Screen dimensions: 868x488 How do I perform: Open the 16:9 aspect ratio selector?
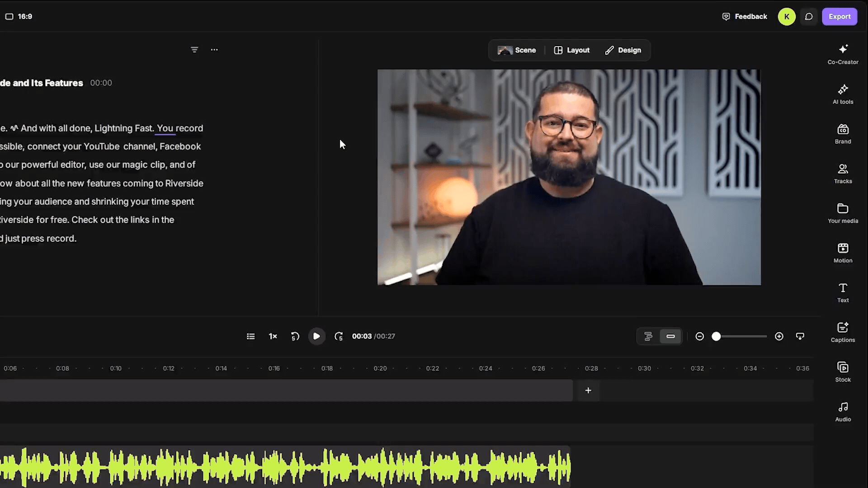tap(19, 16)
